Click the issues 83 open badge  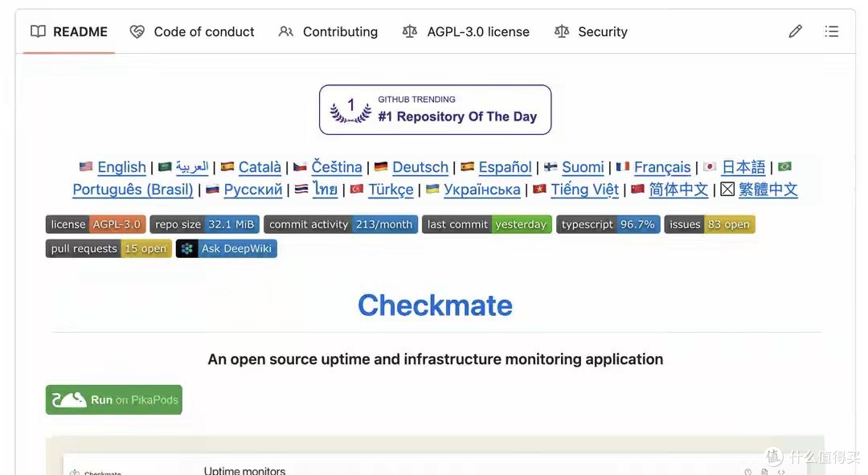(709, 224)
